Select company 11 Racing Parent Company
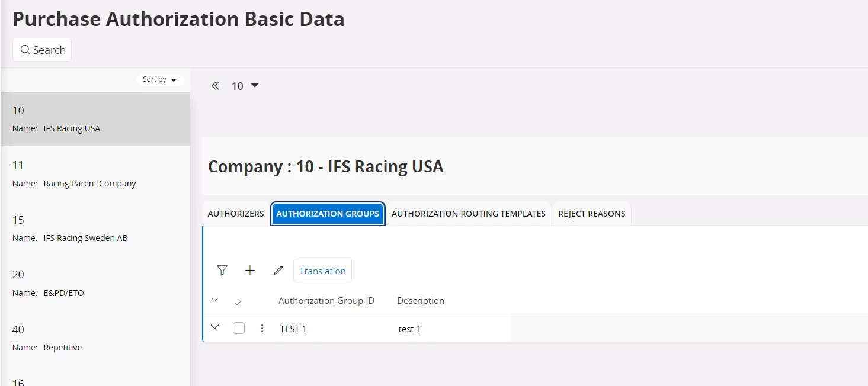Viewport: 868px width, 386px height. (x=95, y=173)
